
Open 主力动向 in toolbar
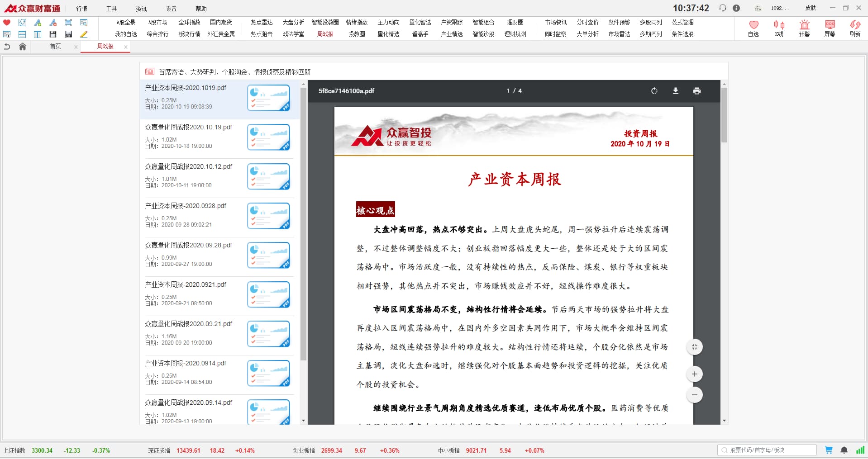click(x=388, y=23)
